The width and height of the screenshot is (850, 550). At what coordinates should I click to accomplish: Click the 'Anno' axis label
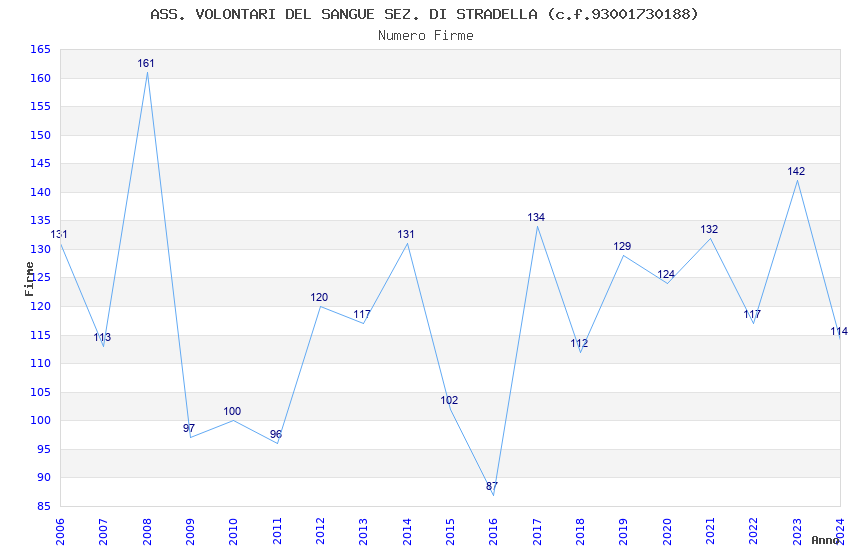tap(825, 540)
